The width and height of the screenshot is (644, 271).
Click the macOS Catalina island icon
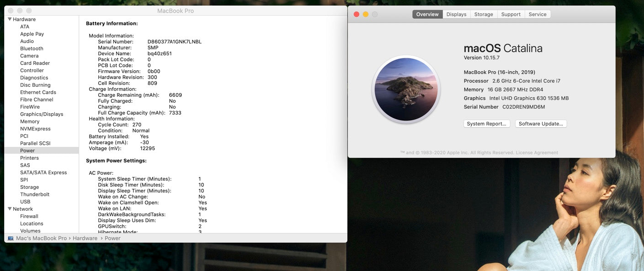pyautogui.click(x=406, y=89)
